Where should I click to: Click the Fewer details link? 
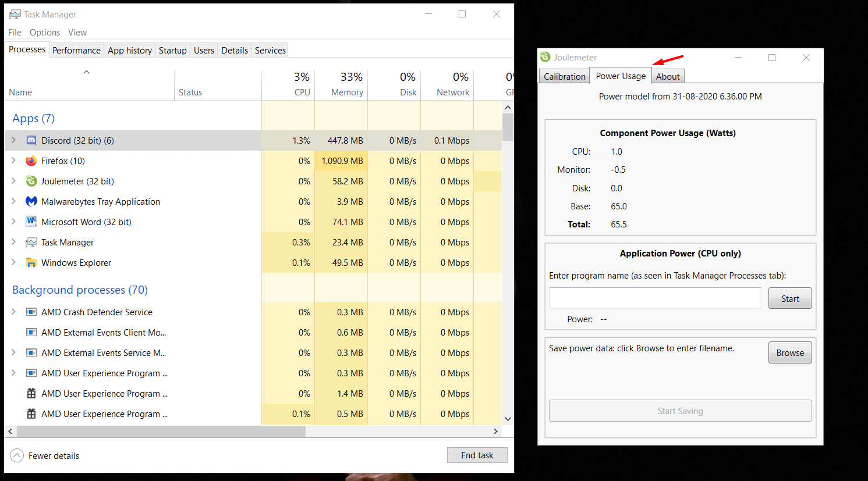coord(54,456)
